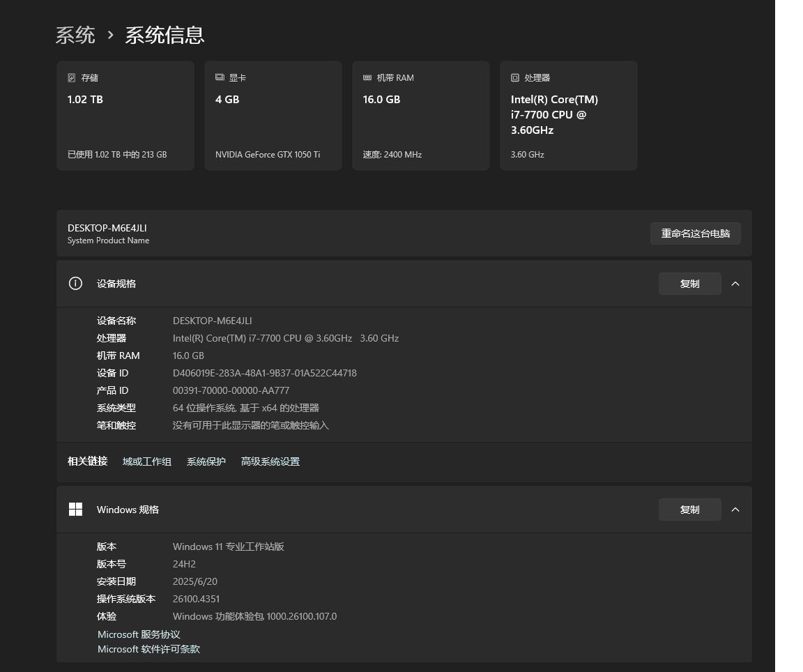
Task: Click the device specifications info icon
Action: click(75, 283)
